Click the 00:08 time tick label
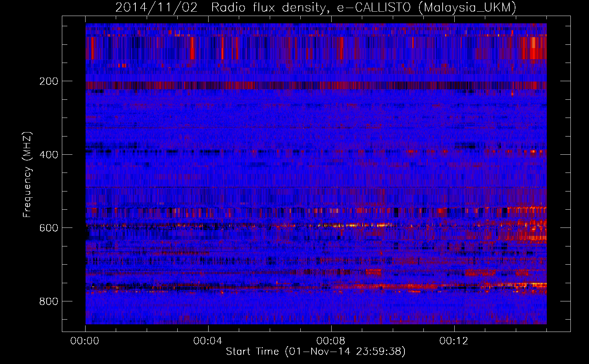 (x=331, y=341)
